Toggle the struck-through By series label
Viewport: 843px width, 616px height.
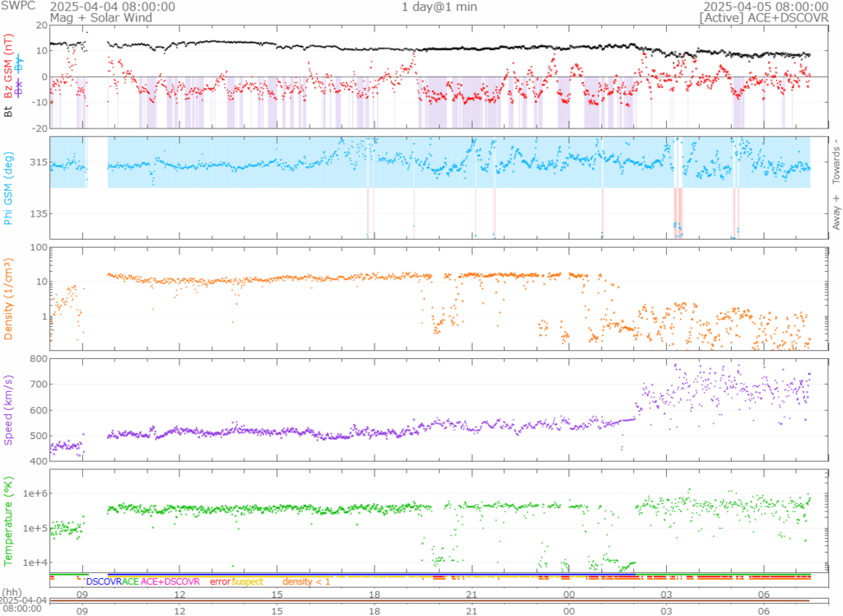(x=20, y=64)
